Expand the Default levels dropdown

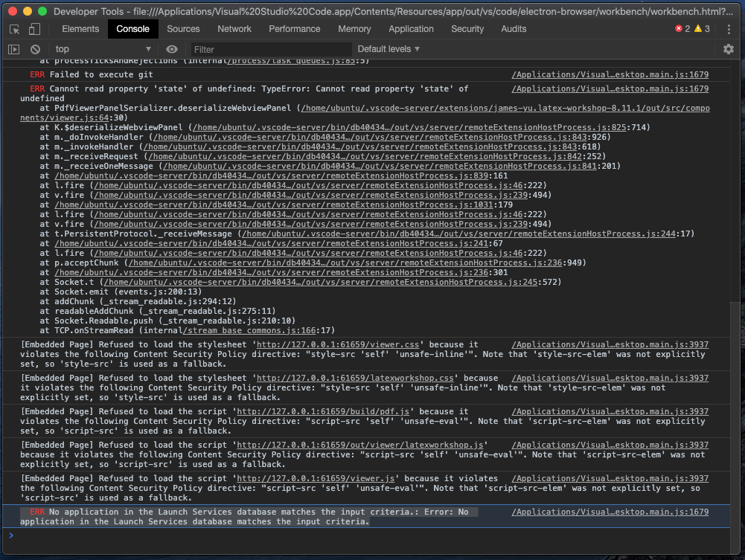pyautogui.click(x=389, y=49)
